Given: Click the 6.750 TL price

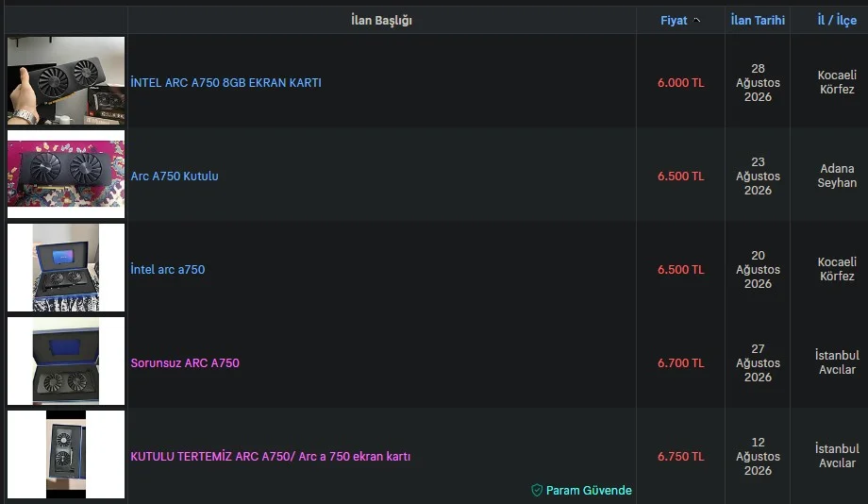Looking at the screenshot, I should coord(681,457).
